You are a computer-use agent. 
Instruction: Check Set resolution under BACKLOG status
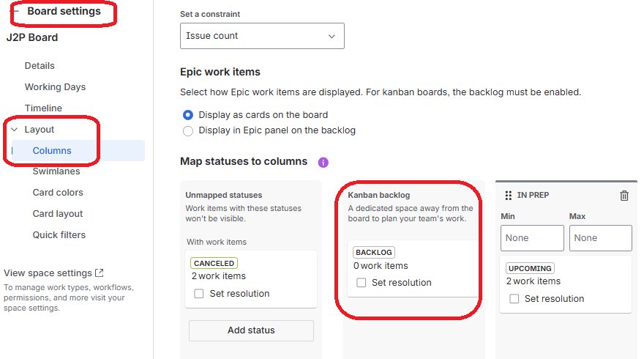pyautogui.click(x=361, y=283)
